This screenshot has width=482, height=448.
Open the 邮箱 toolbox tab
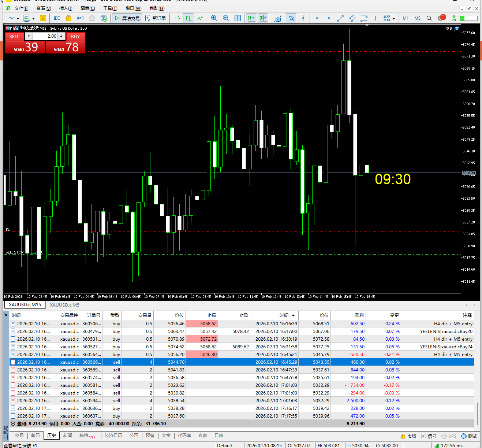click(87, 436)
